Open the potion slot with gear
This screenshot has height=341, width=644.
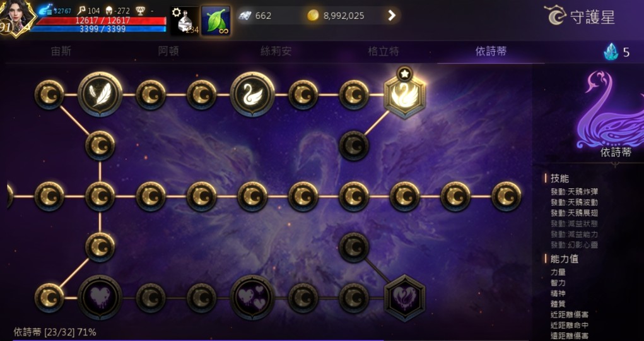point(185,21)
